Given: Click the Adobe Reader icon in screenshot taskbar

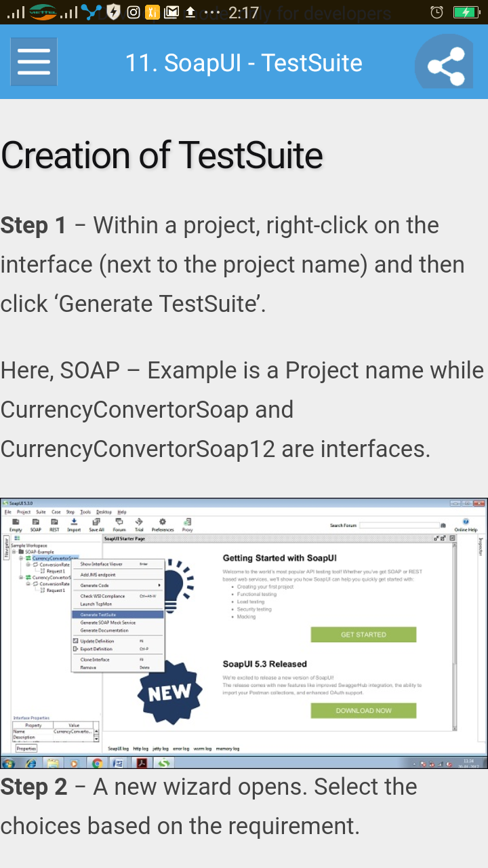Looking at the screenshot, I should [142, 764].
